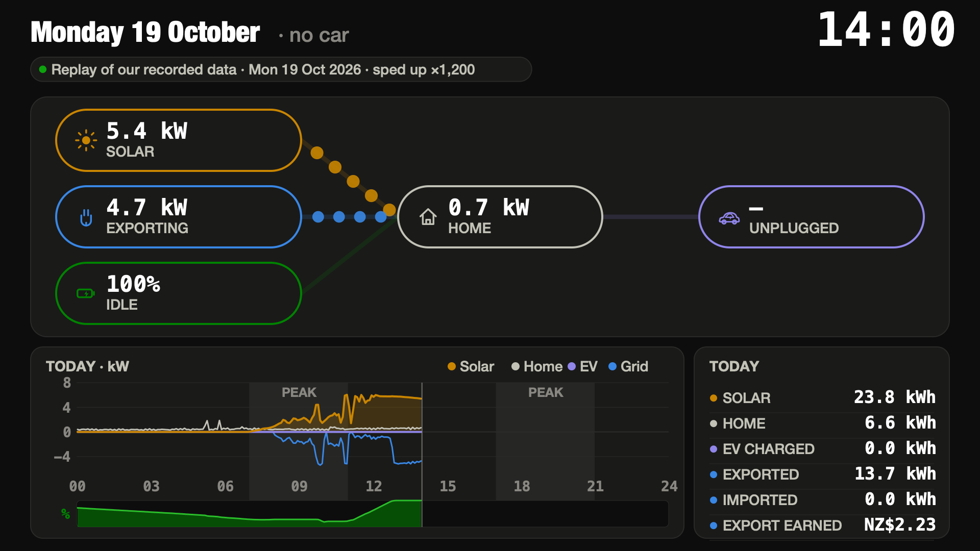Open the 0.7 kW Home card
Screen dimensions: 980x551
coord(500,217)
